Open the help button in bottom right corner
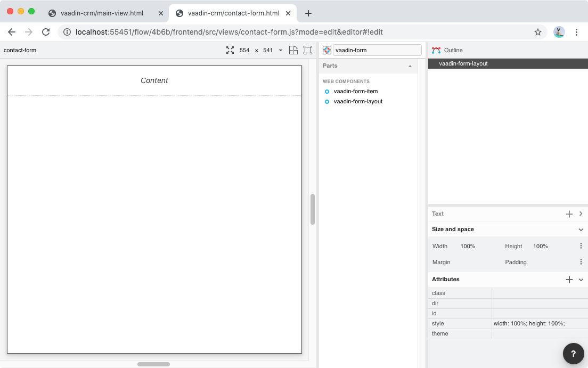 (573, 353)
